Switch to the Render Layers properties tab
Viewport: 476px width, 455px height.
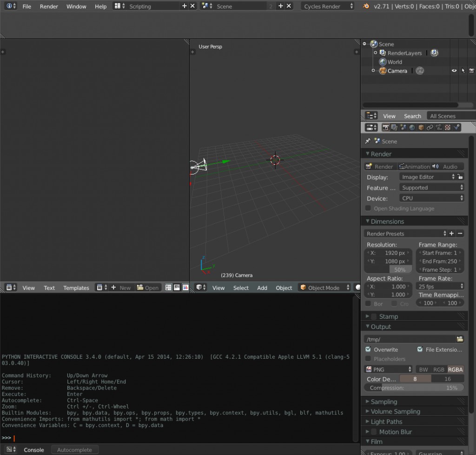[x=394, y=127]
